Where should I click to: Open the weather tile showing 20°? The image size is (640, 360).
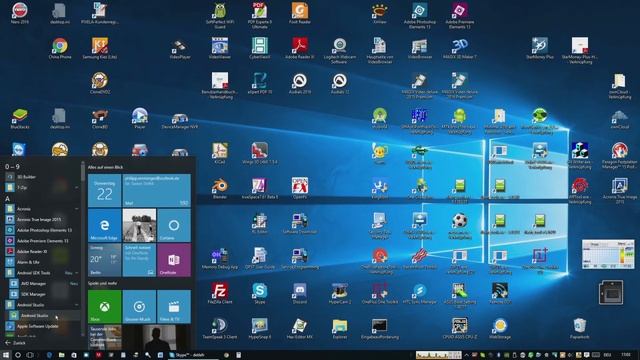click(104, 260)
